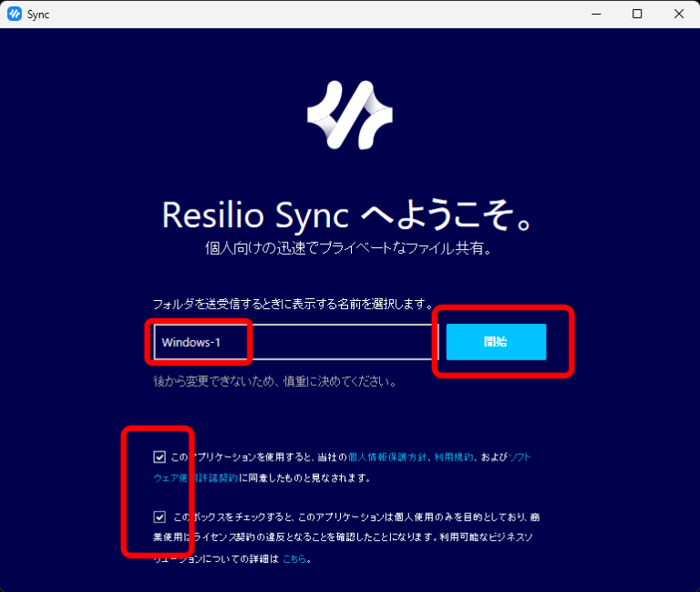This screenshot has height=592, width=700.
Task: Click the Sync title text in title bar
Action: [38, 14]
